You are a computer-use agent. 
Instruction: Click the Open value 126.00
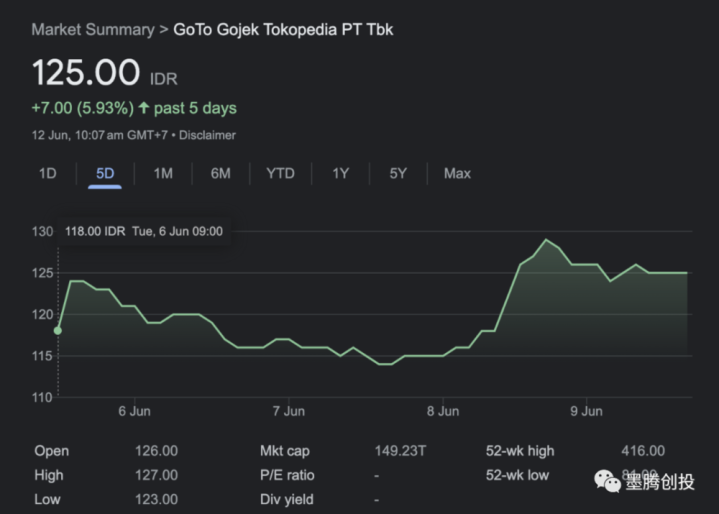[156, 451]
